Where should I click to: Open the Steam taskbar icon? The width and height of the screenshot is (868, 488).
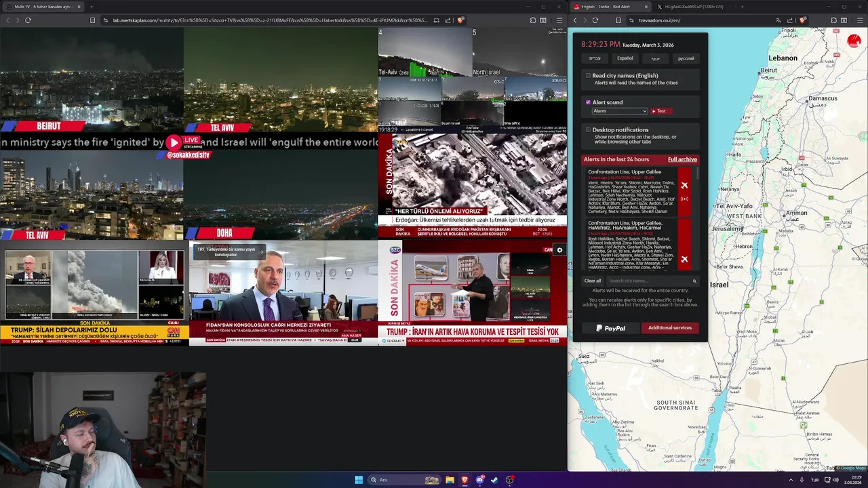click(494, 480)
